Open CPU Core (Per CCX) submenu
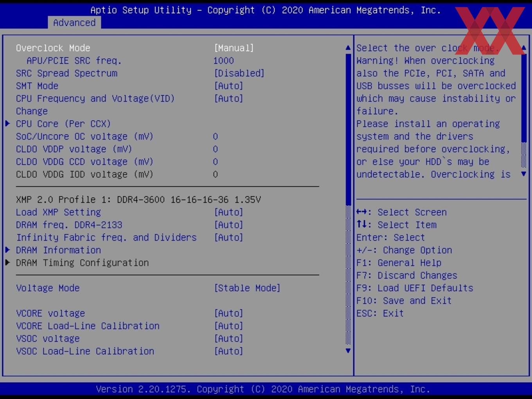The width and height of the screenshot is (532, 399). tap(63, 124)
